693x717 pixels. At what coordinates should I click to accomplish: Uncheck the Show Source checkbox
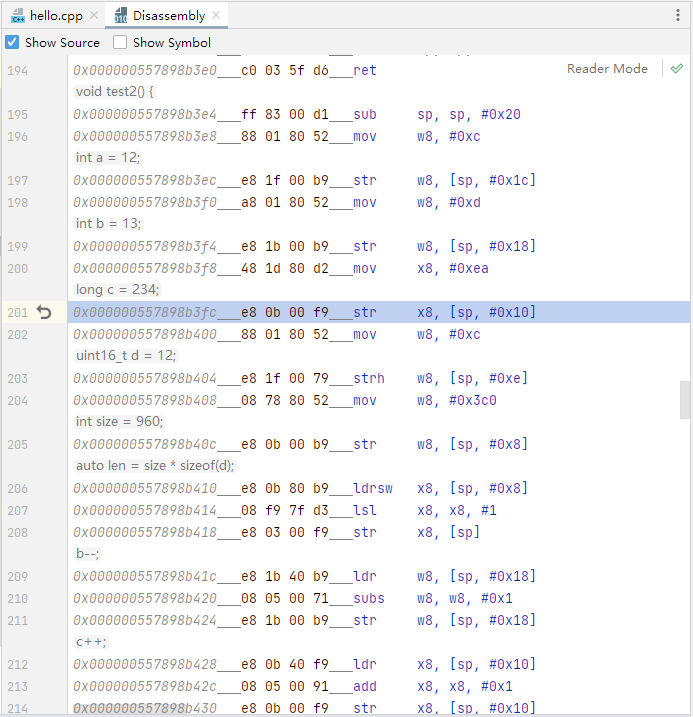click(12, 42)
